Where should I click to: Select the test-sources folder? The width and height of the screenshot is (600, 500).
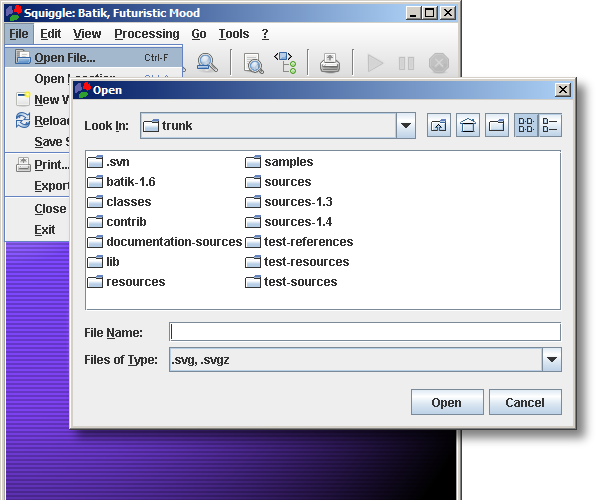[291, 282]
